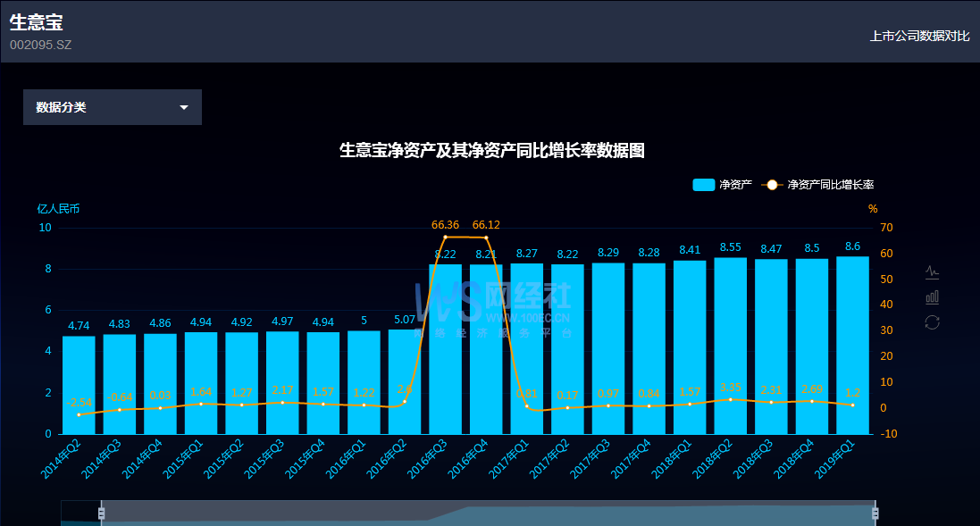The height and width of the screenshot is (526, 980).
Task: Click the stock code 002095.SZ
Action: [x=40, y=45]
